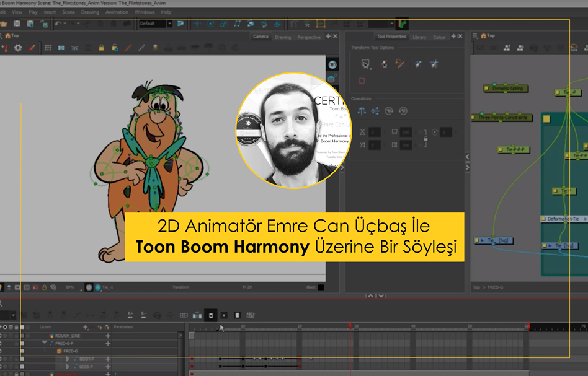
Task: Switch to the Drawing view tab
Action: [283, 37]
